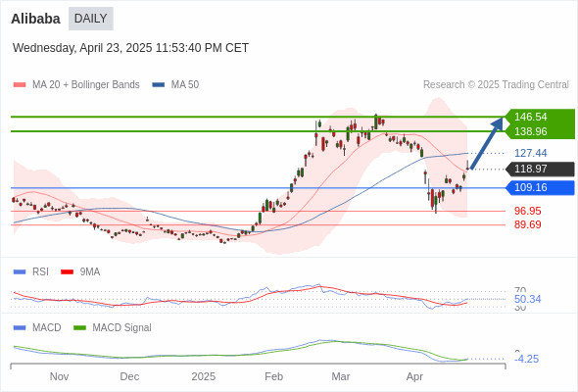The image size is (578, 392).
Task: Click the Dec axis label
Action: [129, 376]
